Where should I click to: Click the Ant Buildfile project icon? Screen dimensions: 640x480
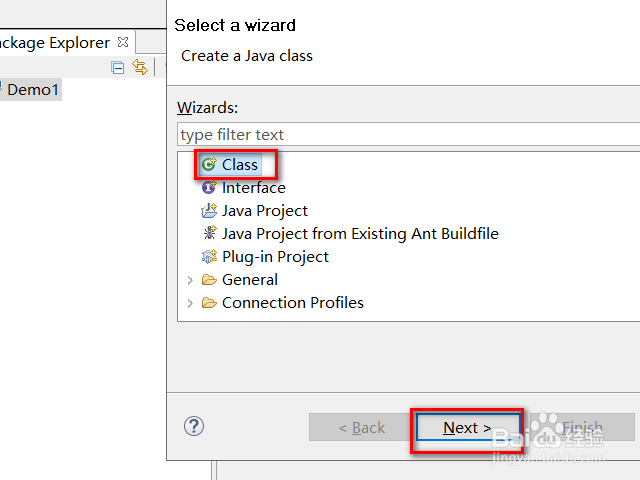(209, 234)
